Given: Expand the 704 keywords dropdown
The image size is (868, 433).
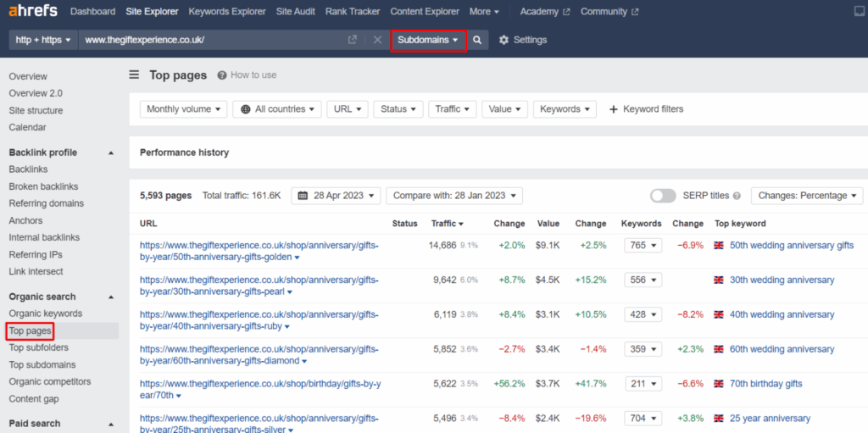Looking at the screenshot, I should click(x=643, y=418).
